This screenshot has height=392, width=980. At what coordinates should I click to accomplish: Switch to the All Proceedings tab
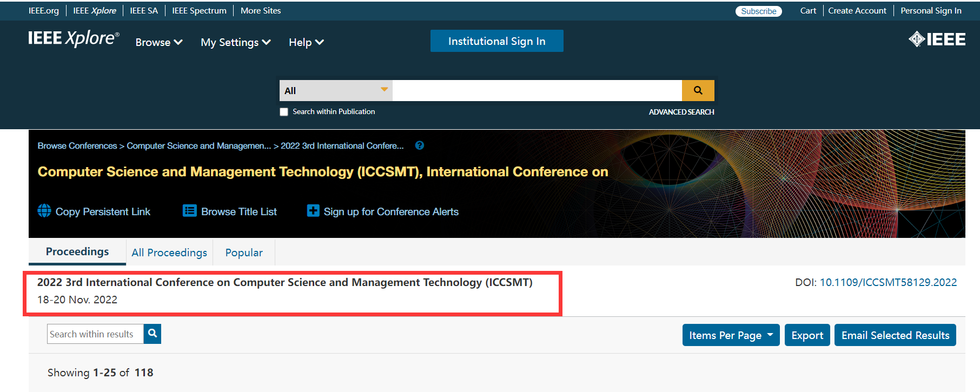tap(169, 253)
